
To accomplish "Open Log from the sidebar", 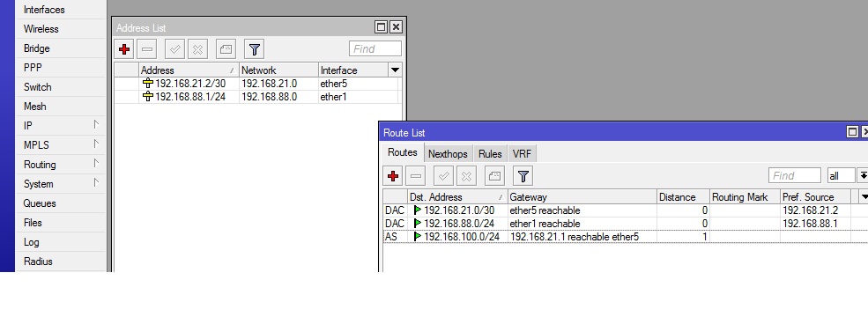I will [x=60, y=242].
